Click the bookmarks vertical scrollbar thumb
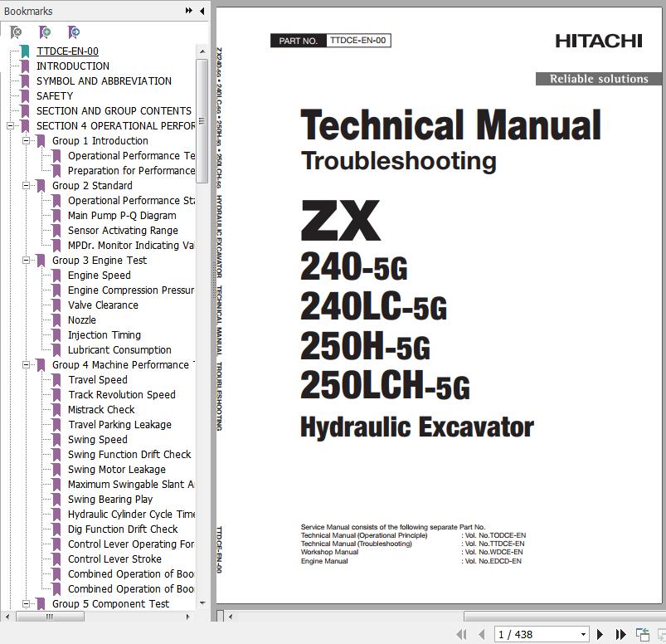The height and width of the screenshot is (644, 666). (x=202, y=121)
